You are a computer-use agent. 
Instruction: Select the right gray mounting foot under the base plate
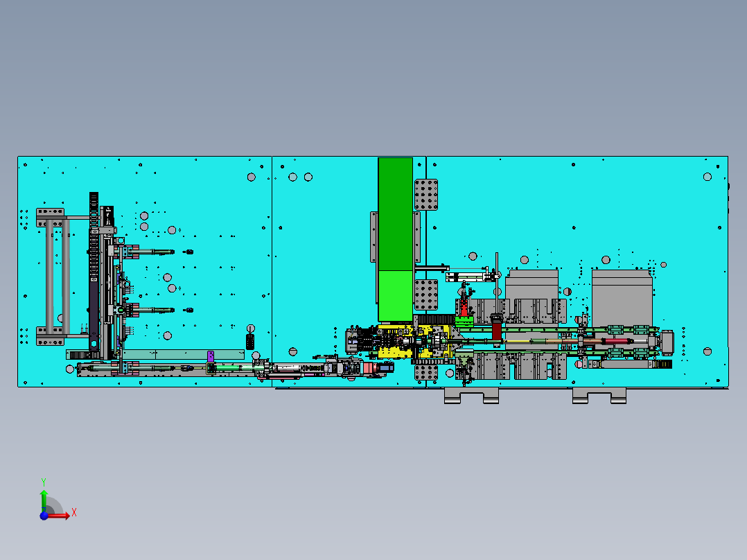(599, 396)
